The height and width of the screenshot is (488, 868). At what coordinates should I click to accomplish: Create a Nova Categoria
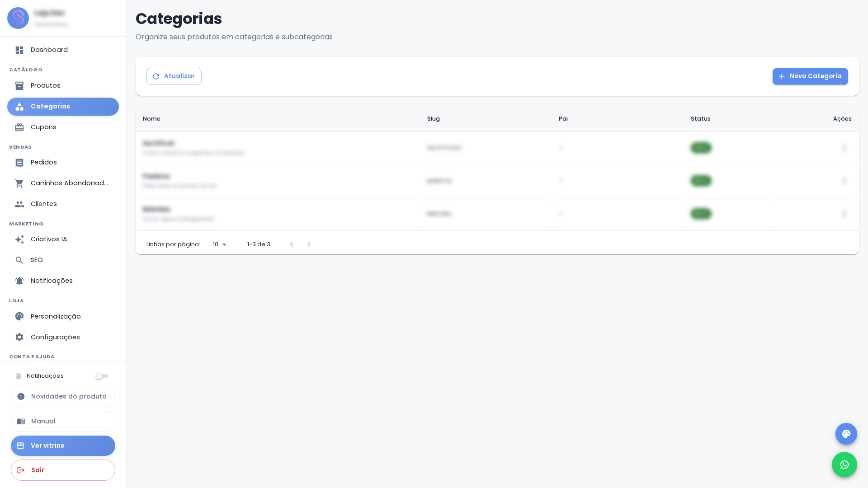coord(810,76)
